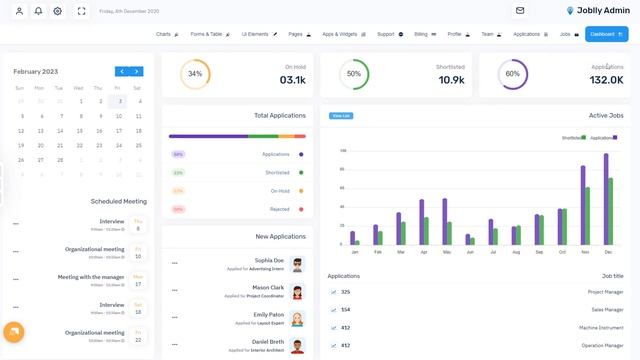Go to next calendar month
The image size is (640, 360).
[x=136, y=71]
